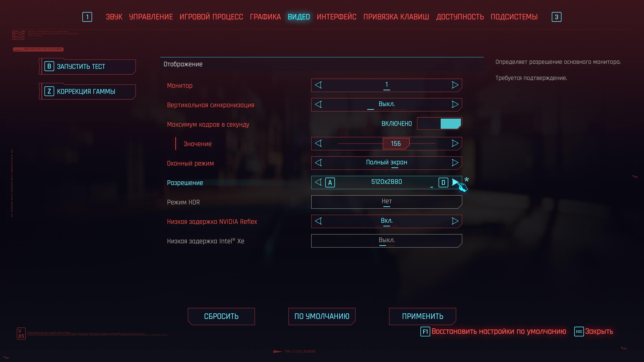The width and height of the screenshot is (644, 362).
Task: Open the Подсистемы tab
Action: (514, 17)
